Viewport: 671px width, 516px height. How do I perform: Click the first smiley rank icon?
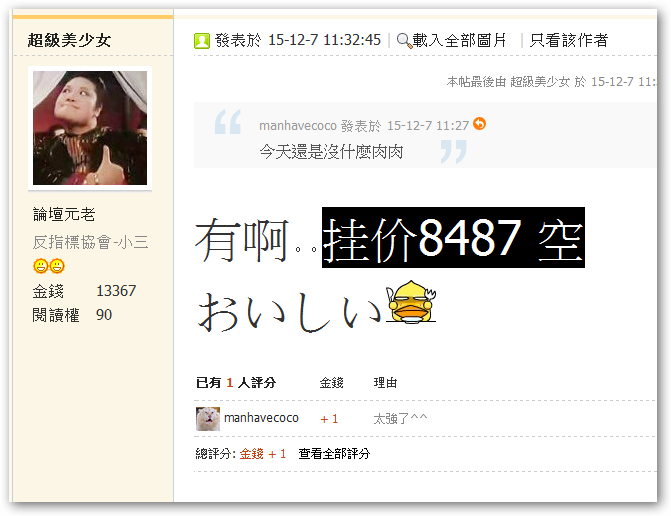tap(41, 266)
